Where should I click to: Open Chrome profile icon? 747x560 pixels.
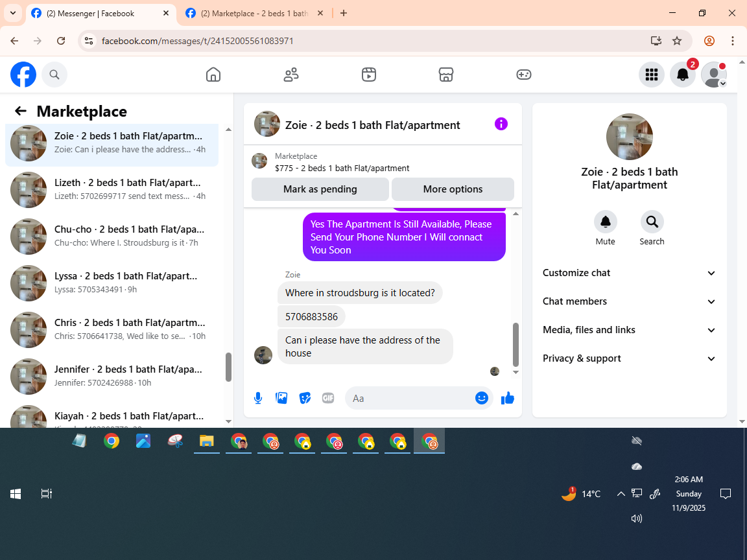pyautogui.click(x=709, y=41)
